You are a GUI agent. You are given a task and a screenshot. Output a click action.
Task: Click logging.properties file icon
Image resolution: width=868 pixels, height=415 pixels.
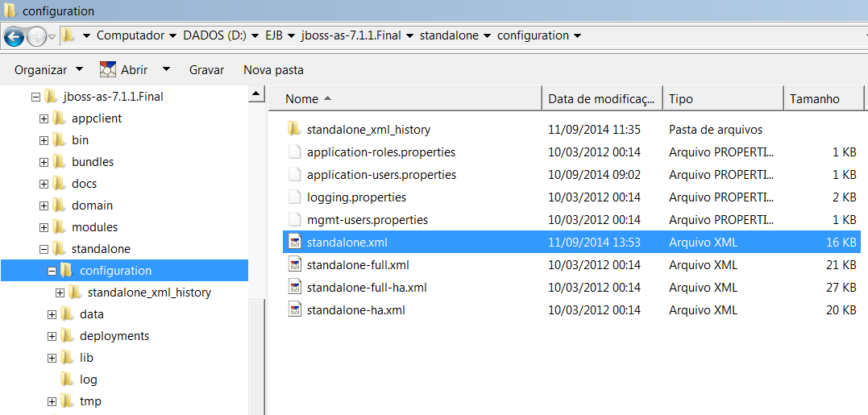pos(294,197)
